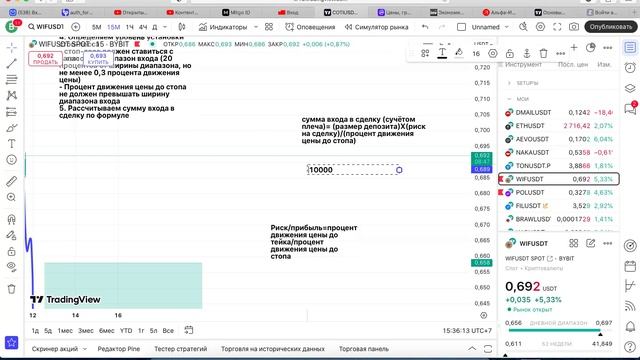Open indicator templates grid icon
Screen dimensions: 640x360
point(269,27)
